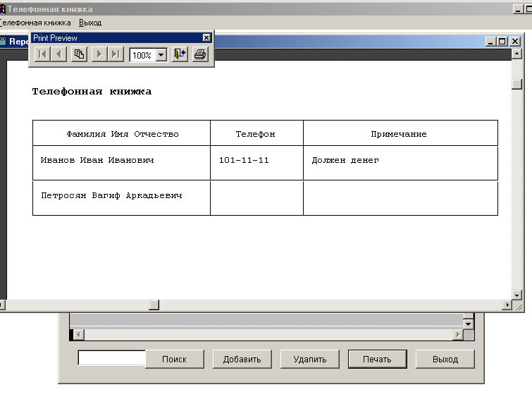
Task: Close the Print Preview toolbar
Action: pos(206,37)
